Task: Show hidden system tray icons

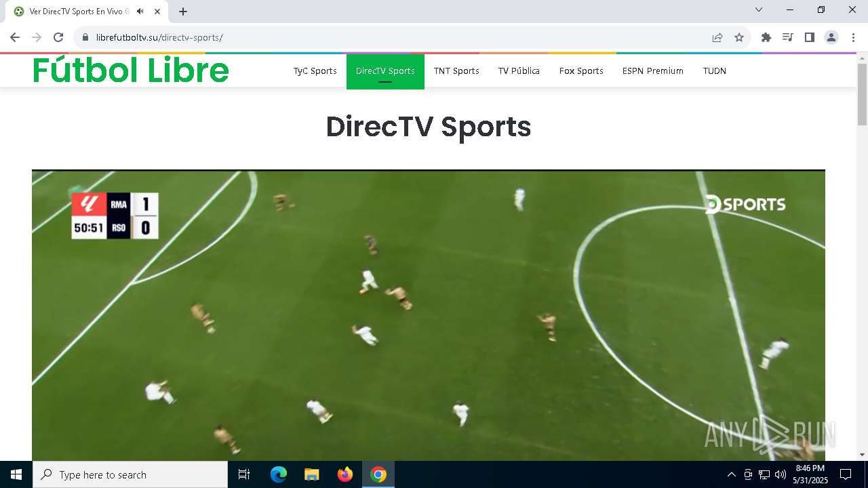Action: click(x=731, y=474)
